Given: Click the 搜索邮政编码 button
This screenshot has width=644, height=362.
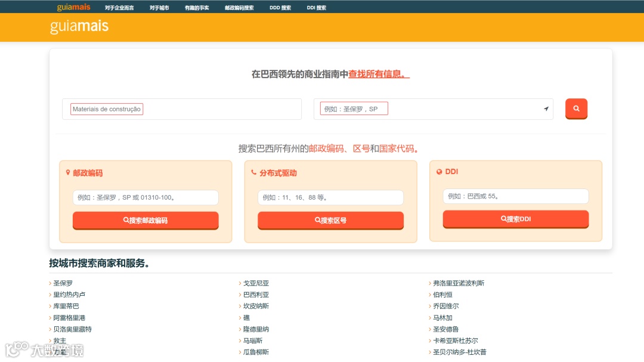Looking at the screenshot, I should [145, 220].
